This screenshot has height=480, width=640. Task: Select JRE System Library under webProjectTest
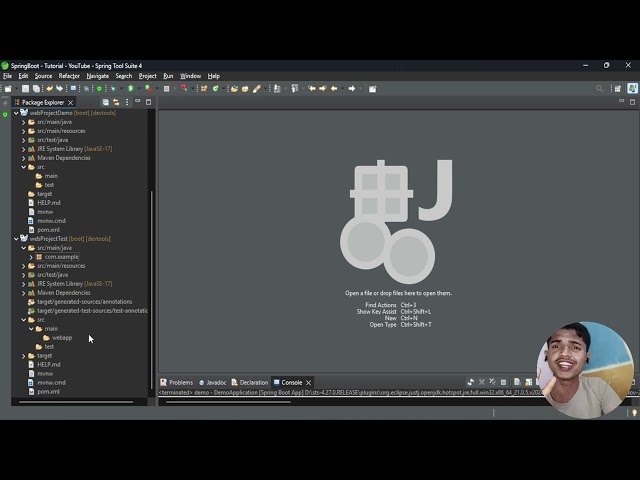(70, 284)
